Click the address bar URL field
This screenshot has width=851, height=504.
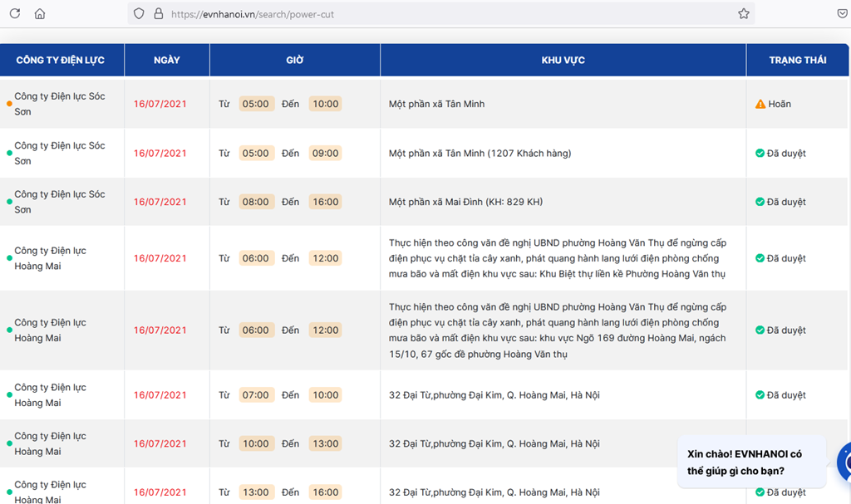point(416,14)
